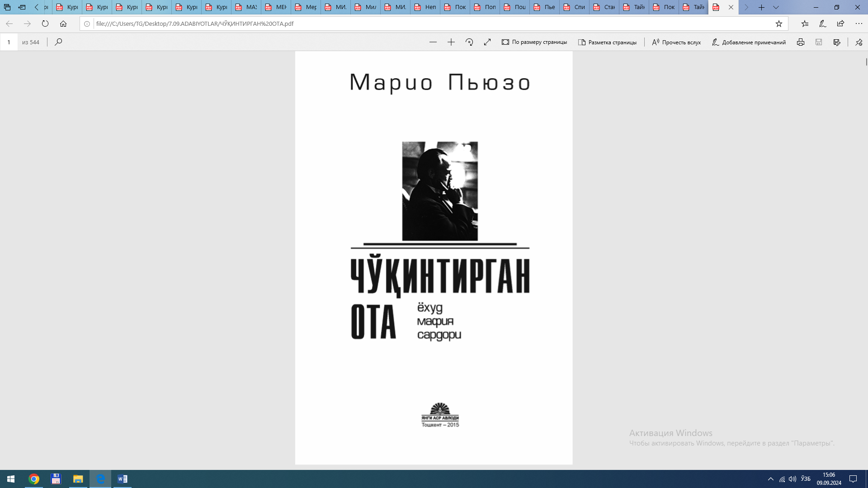Open network settings tray icon
This screenshot has height=488, width=868.
coord(782,479)
